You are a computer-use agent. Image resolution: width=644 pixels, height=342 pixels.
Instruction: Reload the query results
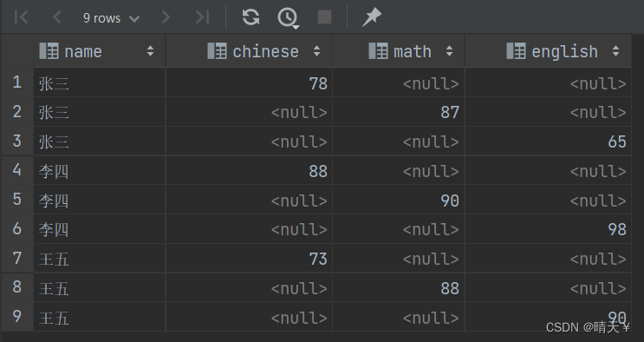point(250,17)
